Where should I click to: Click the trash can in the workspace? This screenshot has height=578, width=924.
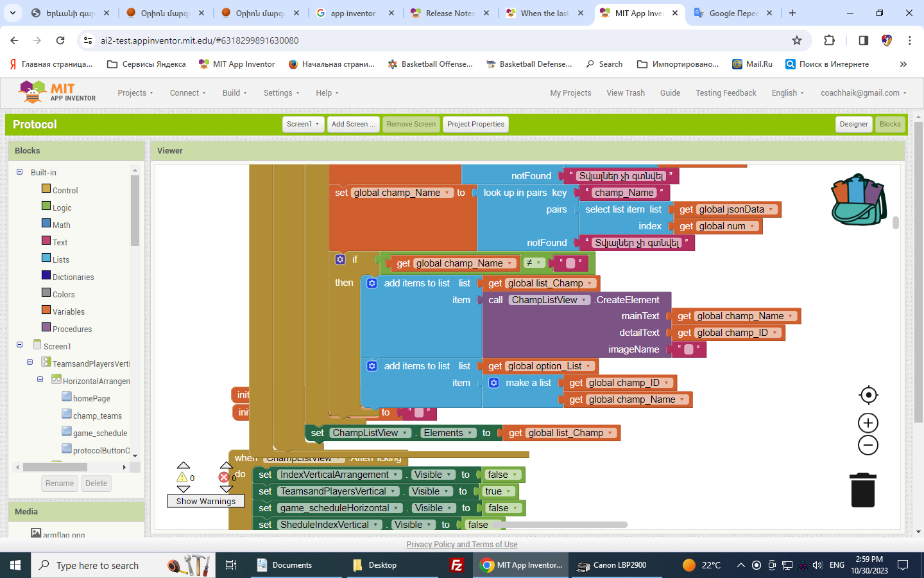click(x=862, y=491)
